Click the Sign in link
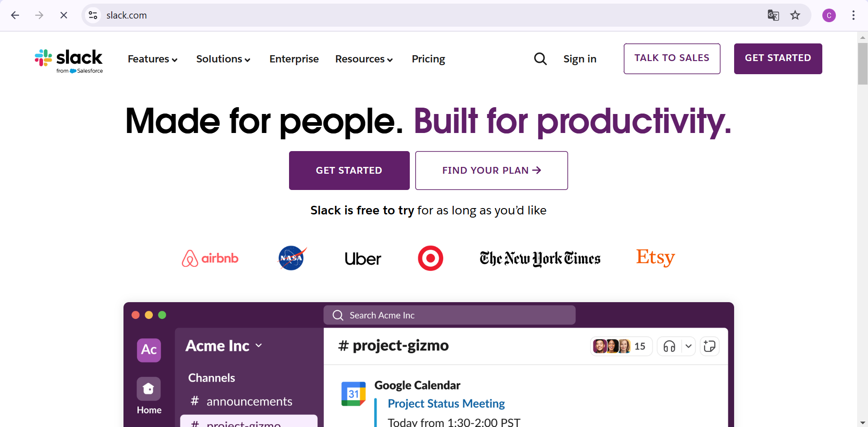The height and width of the screenshot is (427, 868). click(x=580, y=59)
